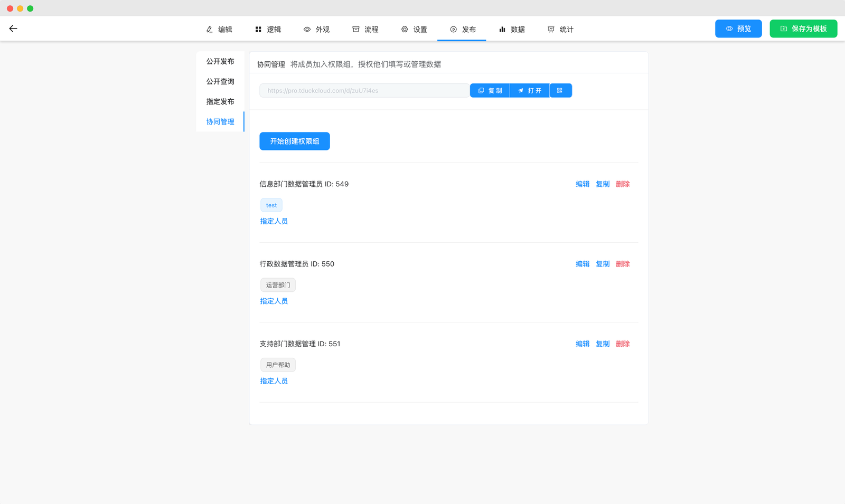The width and height of the screenshot is (845, 504).
Task: Click the 行政数据管理员 ID: 550 title
Action: [x=297, y=264]
